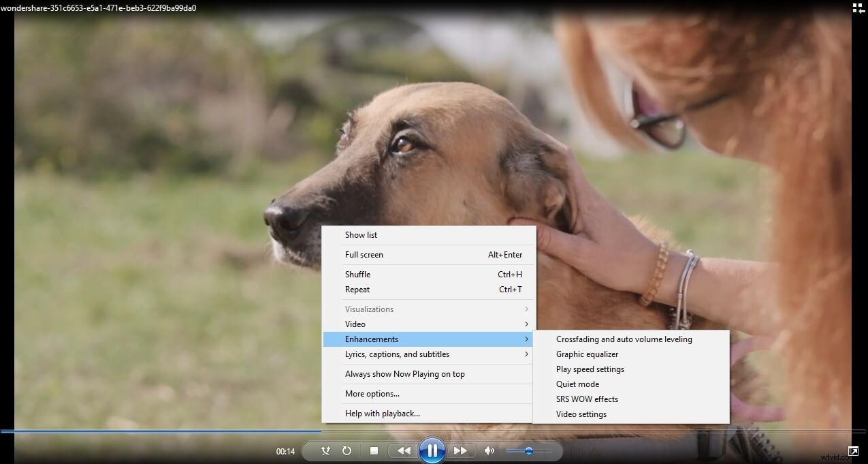
Task: Pause the video playback
Action: [x=432, y=450]
